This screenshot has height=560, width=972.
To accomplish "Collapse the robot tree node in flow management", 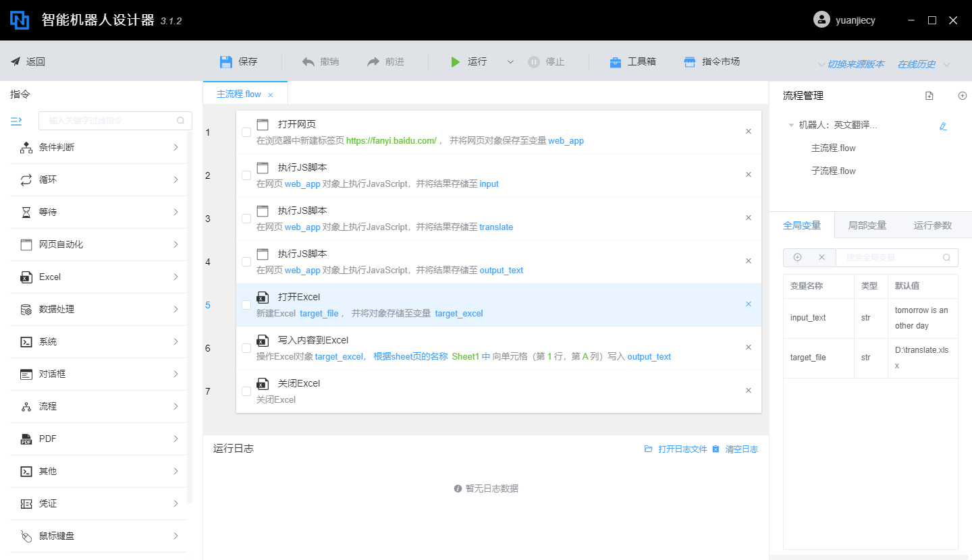I will [x=791, y=125].
